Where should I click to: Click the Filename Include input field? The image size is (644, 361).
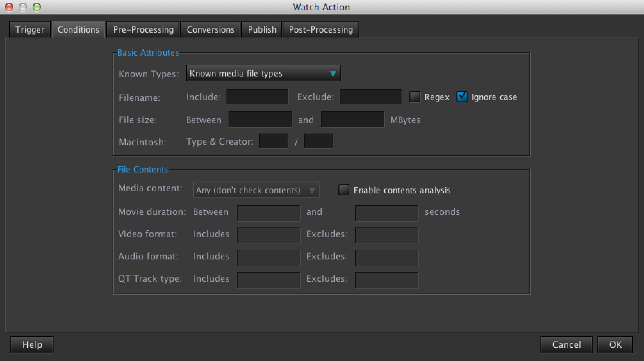point(257,97)
